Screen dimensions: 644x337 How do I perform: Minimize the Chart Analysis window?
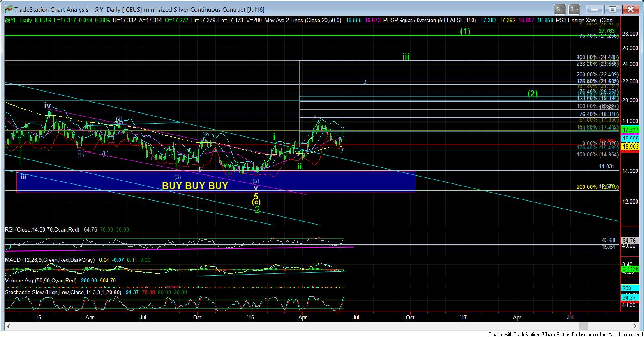(595, 9)
